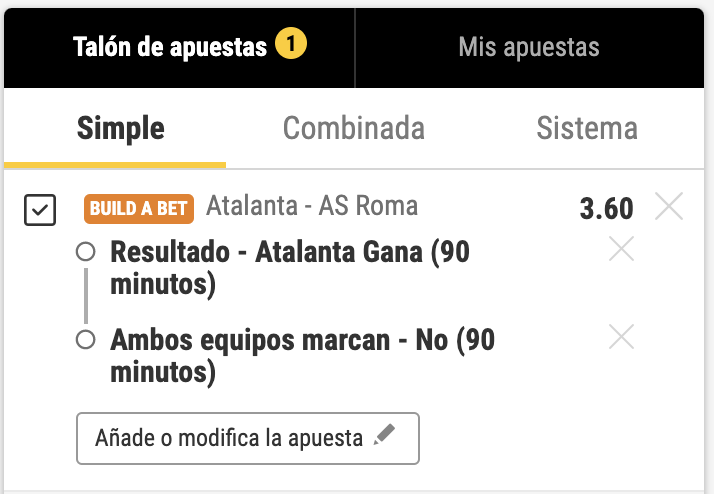Click the orange BUILD A BET badge
The image size is (714, 494).
(139, 208)
